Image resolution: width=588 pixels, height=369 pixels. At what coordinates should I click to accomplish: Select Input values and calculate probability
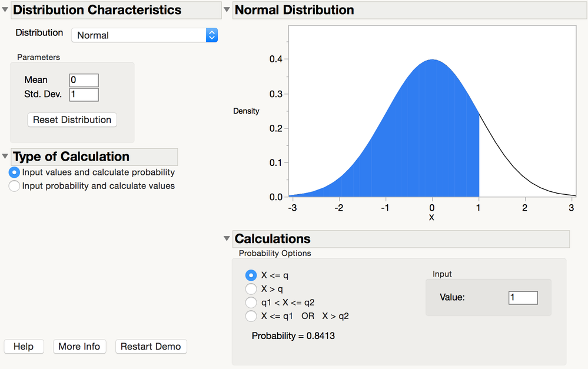[x=14, y=172]
